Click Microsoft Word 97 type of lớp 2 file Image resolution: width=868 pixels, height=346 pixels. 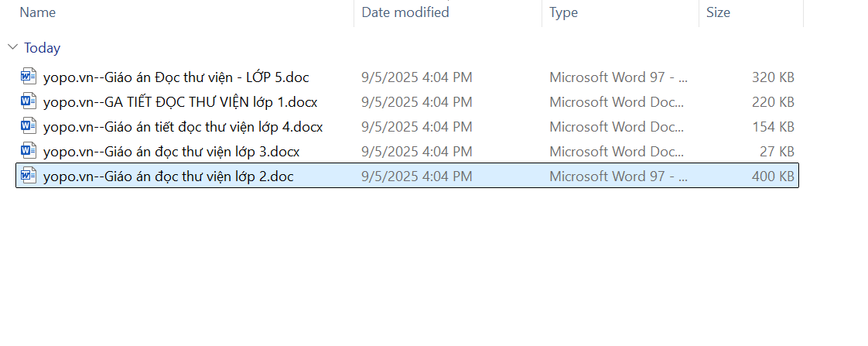pyautogui.click(x=618, y=176)
